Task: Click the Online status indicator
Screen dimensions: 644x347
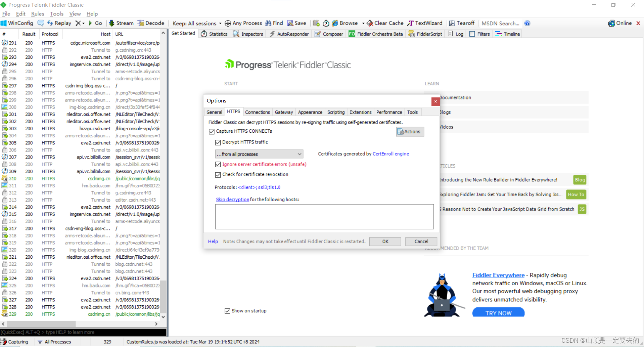Action: [x=620, y=23]
